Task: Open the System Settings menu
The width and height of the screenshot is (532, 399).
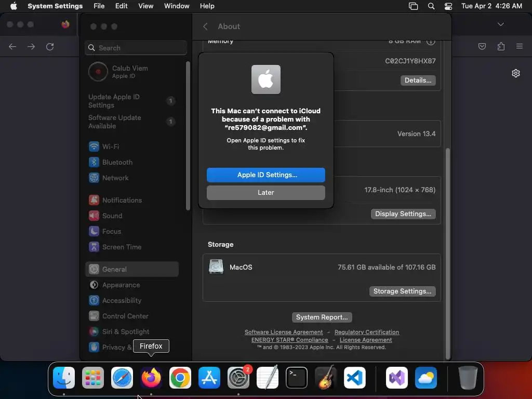Action: (55, 6)
